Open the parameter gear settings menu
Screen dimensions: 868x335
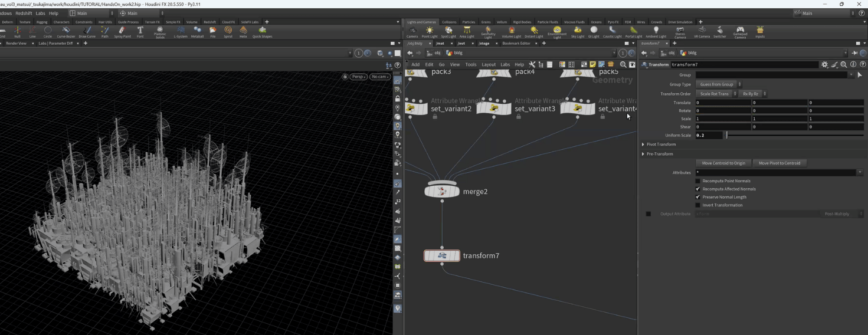(824, 64)
